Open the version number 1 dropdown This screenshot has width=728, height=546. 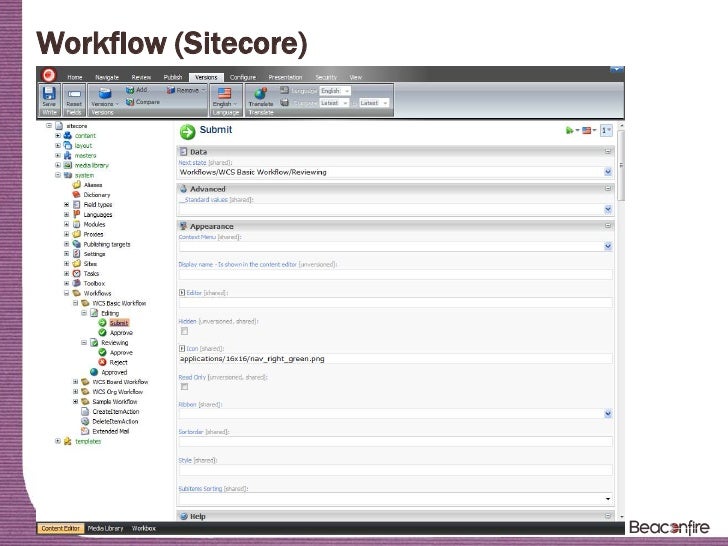point(606,131)
